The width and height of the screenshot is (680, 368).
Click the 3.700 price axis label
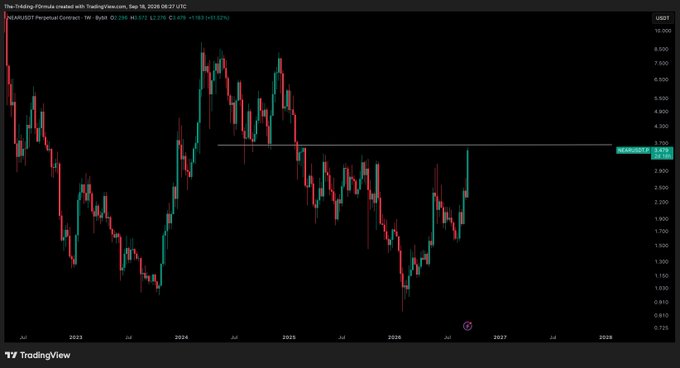click(x=661, y=143)
